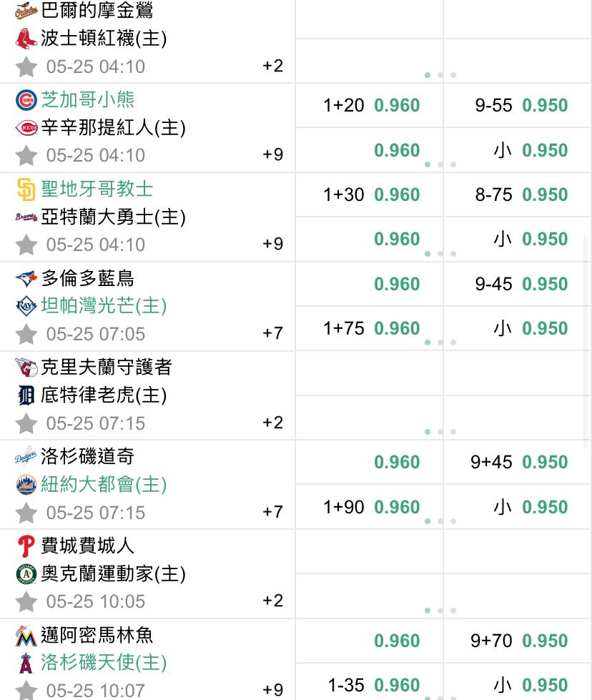Screen dimensions: 592x700
Task: Favorite the Cubs vs Reds game star
Action: click(26, 155)
